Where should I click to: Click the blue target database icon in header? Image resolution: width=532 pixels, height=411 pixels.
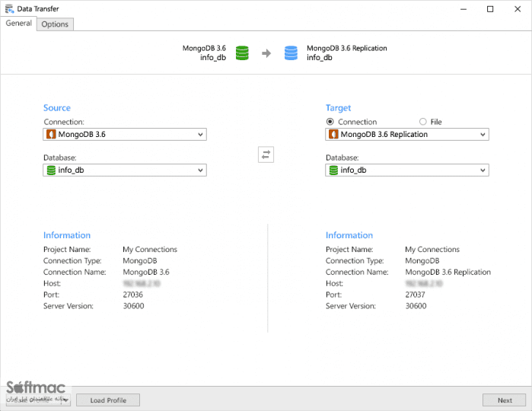click(x=291, y=53)
